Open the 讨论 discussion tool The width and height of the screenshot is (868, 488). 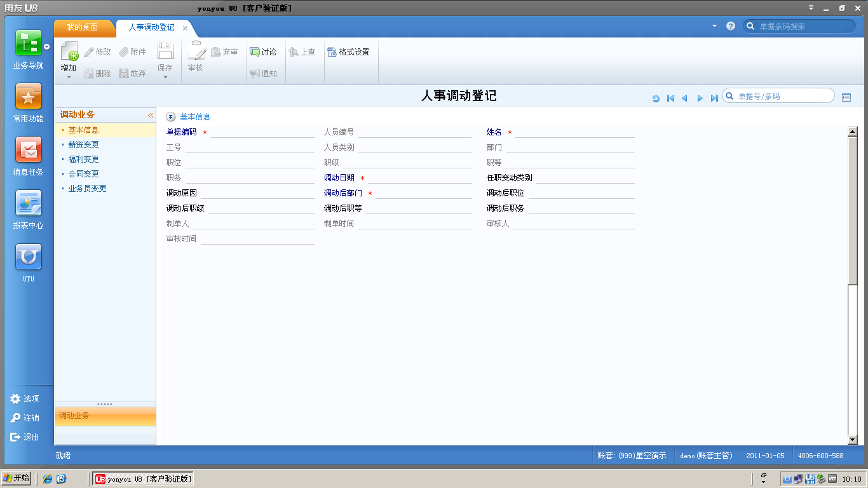(x=263, y=52)
